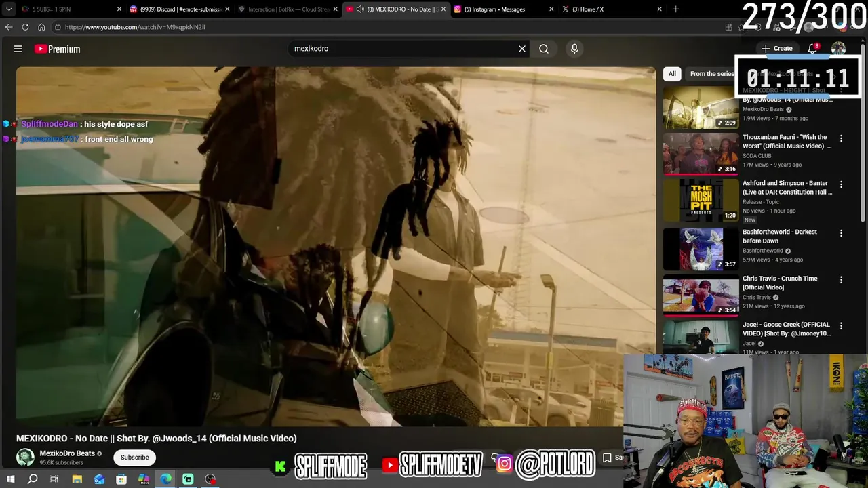Open the Windows Start menu
Image resolution: width=868 pixels, height=488 pixels.
click(10, 479)
